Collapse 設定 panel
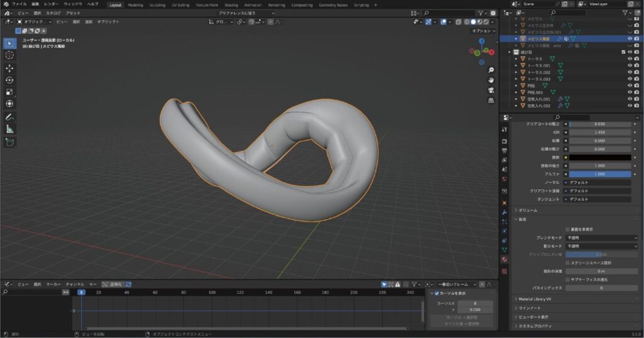This screenshot has height=338, width=644. (523, 219)
